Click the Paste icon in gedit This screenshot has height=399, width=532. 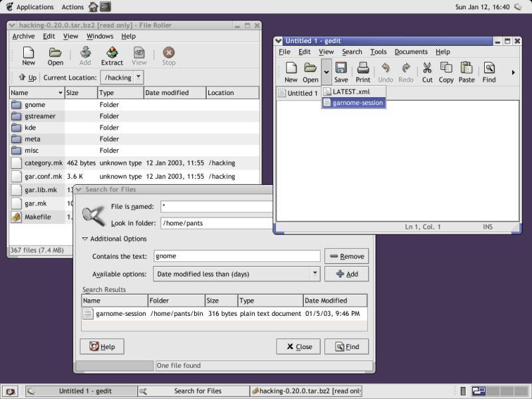coord(466,72)
